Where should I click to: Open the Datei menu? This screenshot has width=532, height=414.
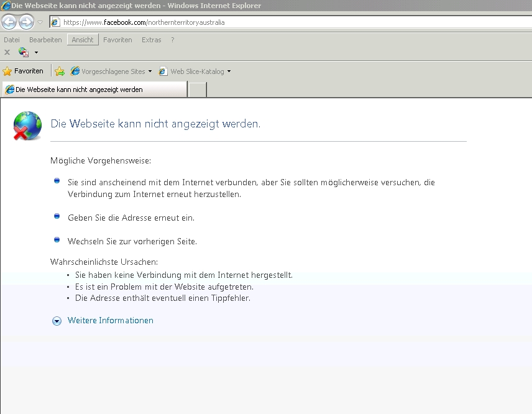point(12,40)
